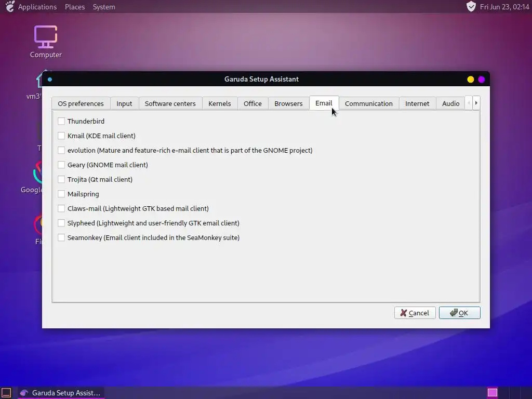Viewport: 532px width, 399px height.
Task: Tick the evolution e-mail client checkbox
Action: coord(61,150)
